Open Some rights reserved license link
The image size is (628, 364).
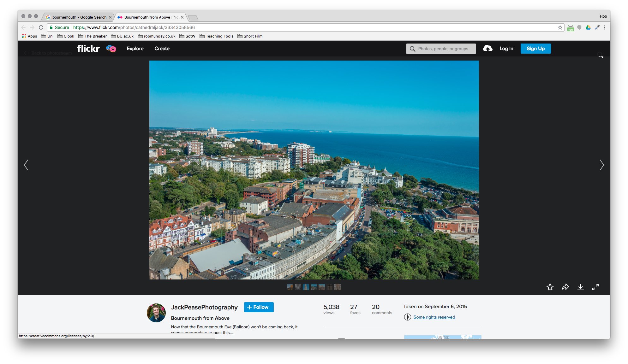pyautogui.click(x=434, y=317)
